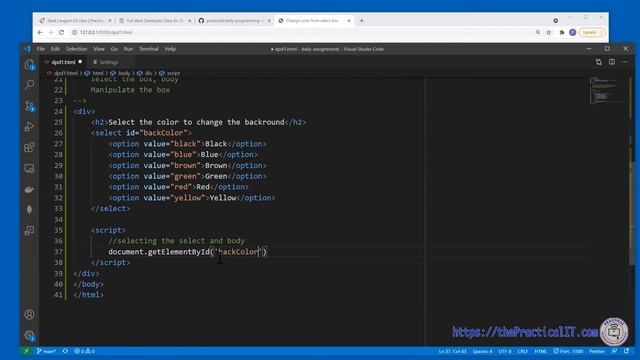Click the git branch name in status bar

point(46,351)
